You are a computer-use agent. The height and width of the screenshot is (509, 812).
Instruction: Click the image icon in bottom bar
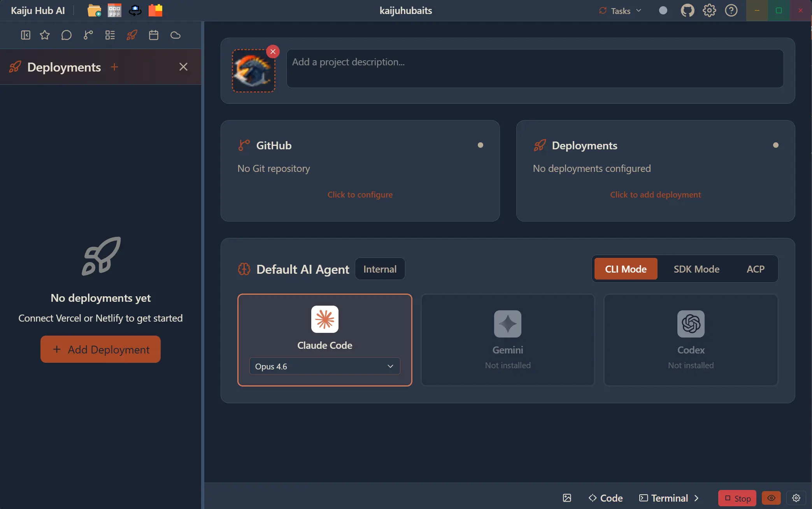(x=567, y=498)
